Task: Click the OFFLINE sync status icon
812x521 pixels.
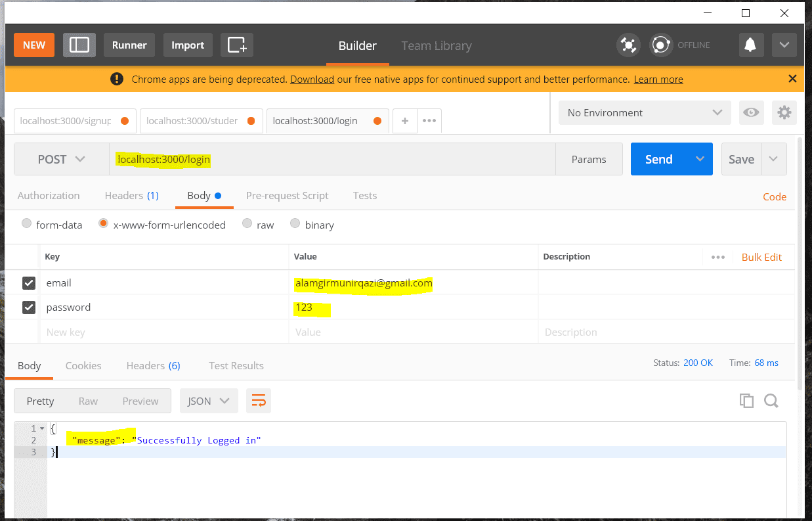Action: (661, 45)
